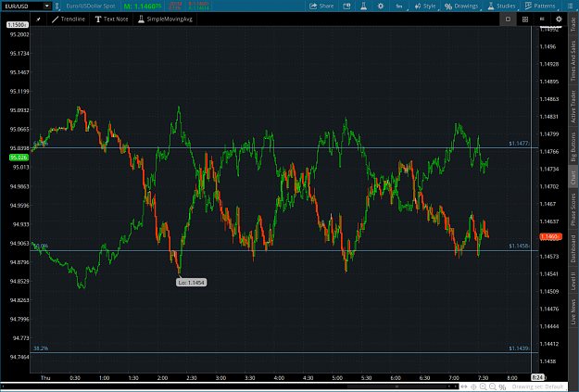This screenshot has width=579, height=392.
Task: Click scroll right arrow on chart scrollbar
Action: [454, 386]
